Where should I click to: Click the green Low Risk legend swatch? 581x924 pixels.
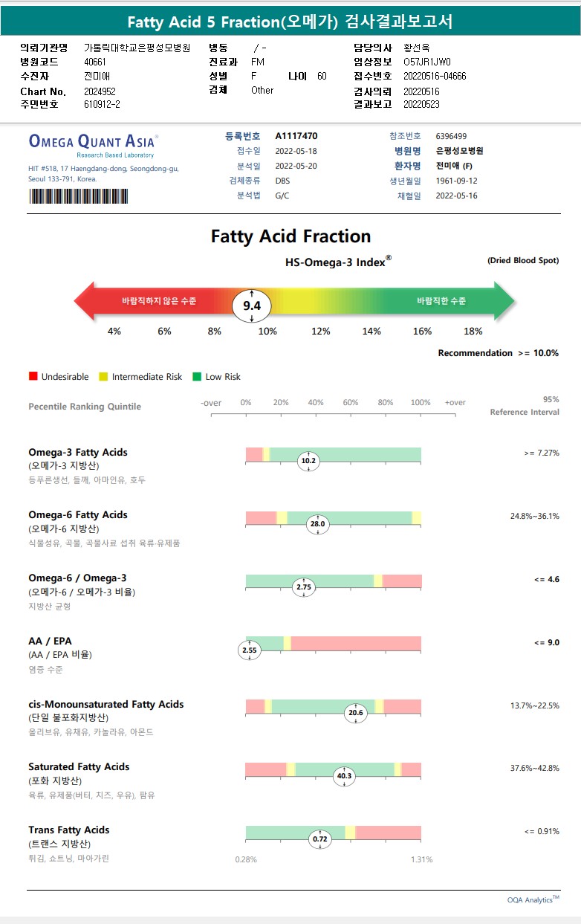[x=197, y=377]
